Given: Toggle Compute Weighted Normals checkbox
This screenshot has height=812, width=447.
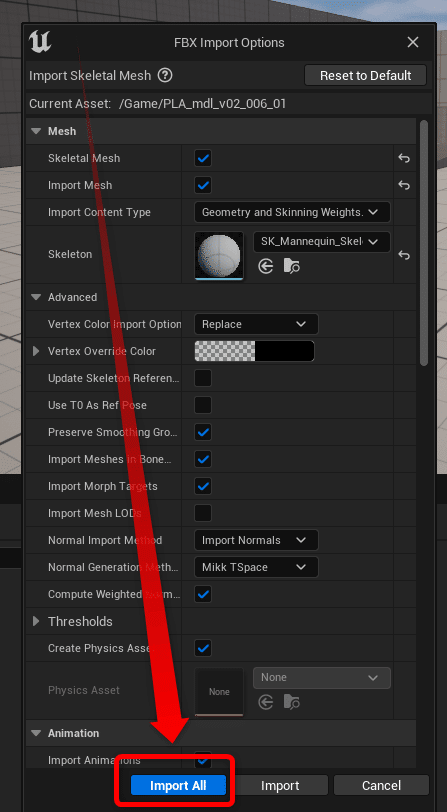Looking at the screenshot, I should pyautogui.click(x=203, y=594).
